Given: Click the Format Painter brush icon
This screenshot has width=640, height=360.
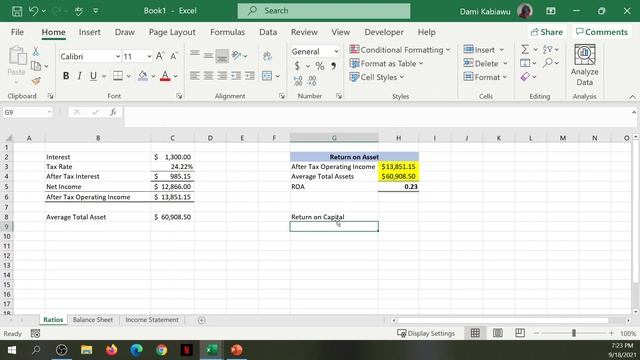Looking at the screenshot, I should coord(36,81).
